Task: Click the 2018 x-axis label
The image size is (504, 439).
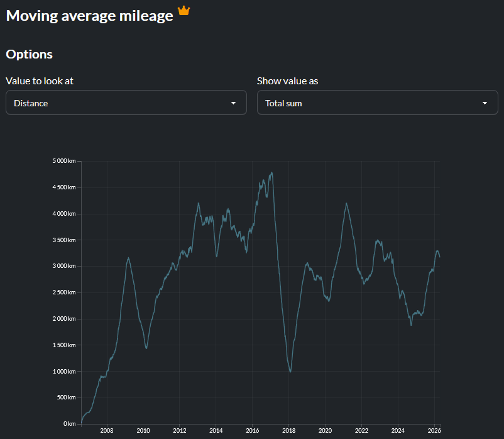Action: [288, 431]
